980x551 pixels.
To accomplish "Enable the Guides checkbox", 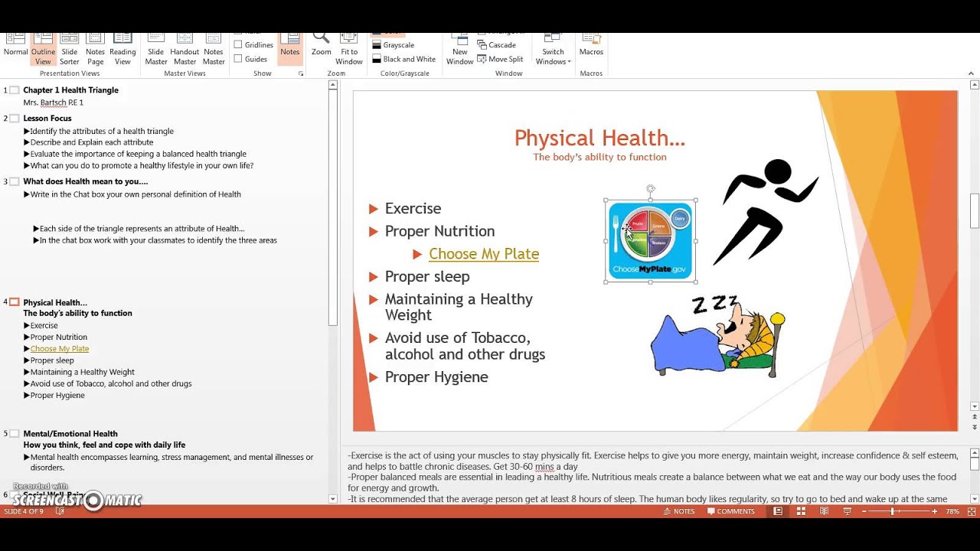I will tap(238, 59).
